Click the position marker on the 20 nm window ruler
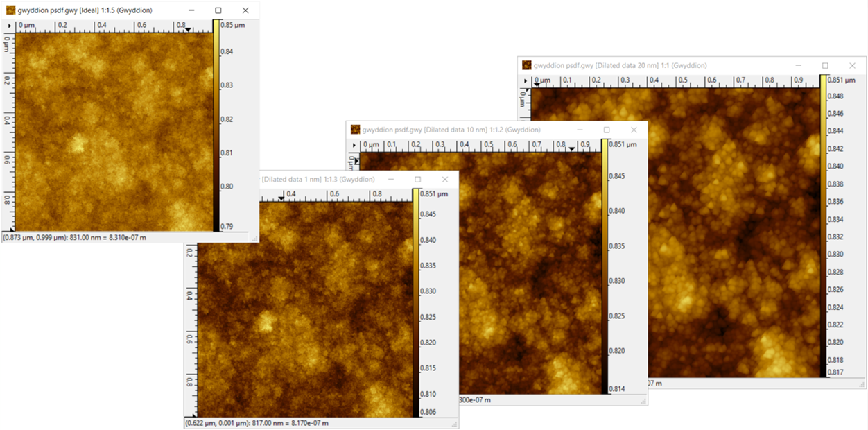The image size is (868, 430). pos(537,84)
